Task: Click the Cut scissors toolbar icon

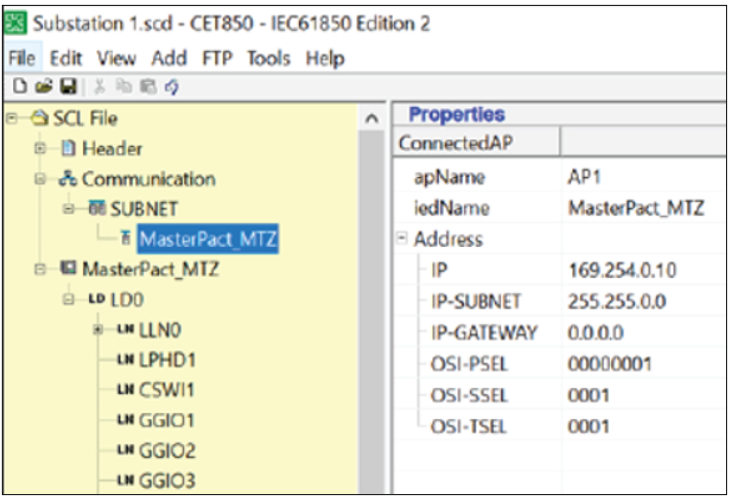Action: (x=99, y=86)
